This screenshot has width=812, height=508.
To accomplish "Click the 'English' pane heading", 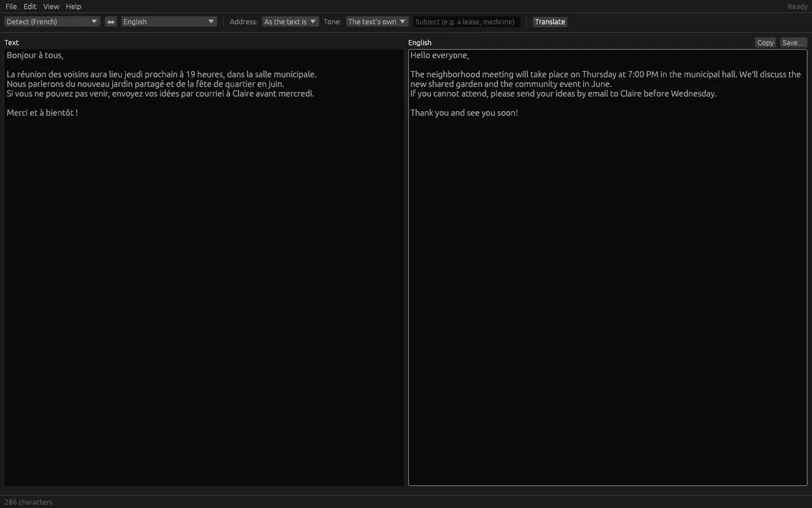I will coord(420,43).
